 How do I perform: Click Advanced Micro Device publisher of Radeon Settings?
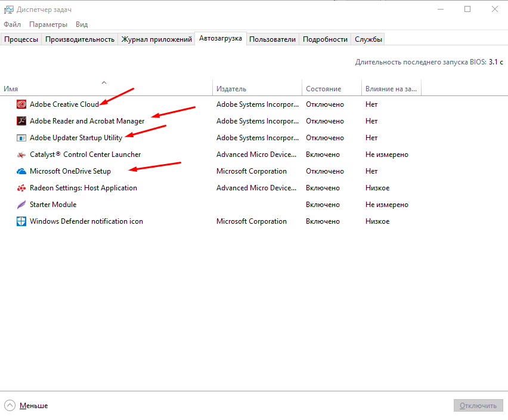click(256, 188)
